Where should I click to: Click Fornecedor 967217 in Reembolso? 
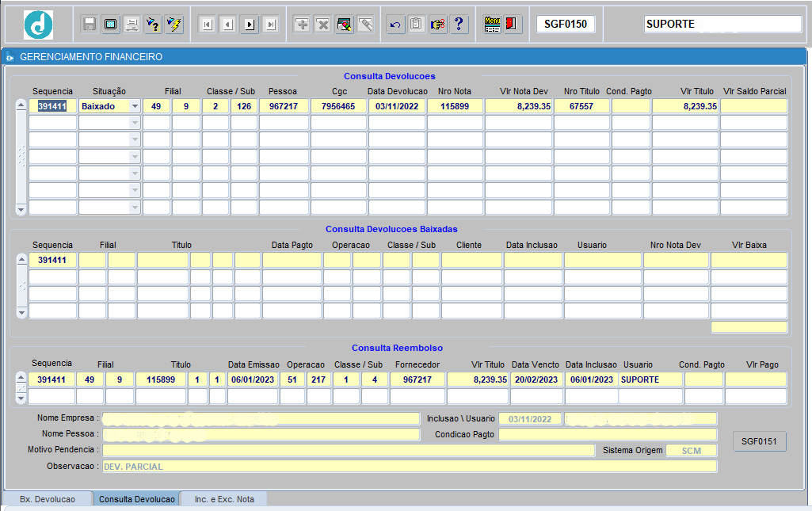click(x=417, y=379)
